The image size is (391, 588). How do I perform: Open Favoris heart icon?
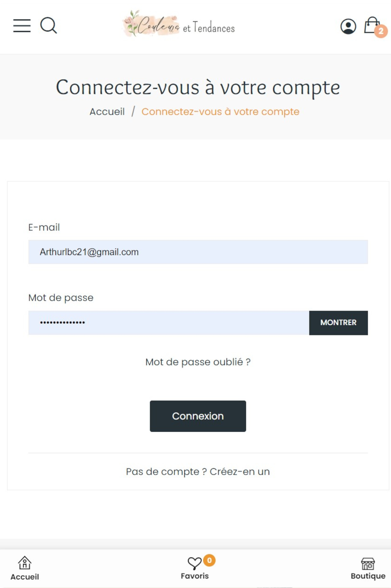coord(194,563)
